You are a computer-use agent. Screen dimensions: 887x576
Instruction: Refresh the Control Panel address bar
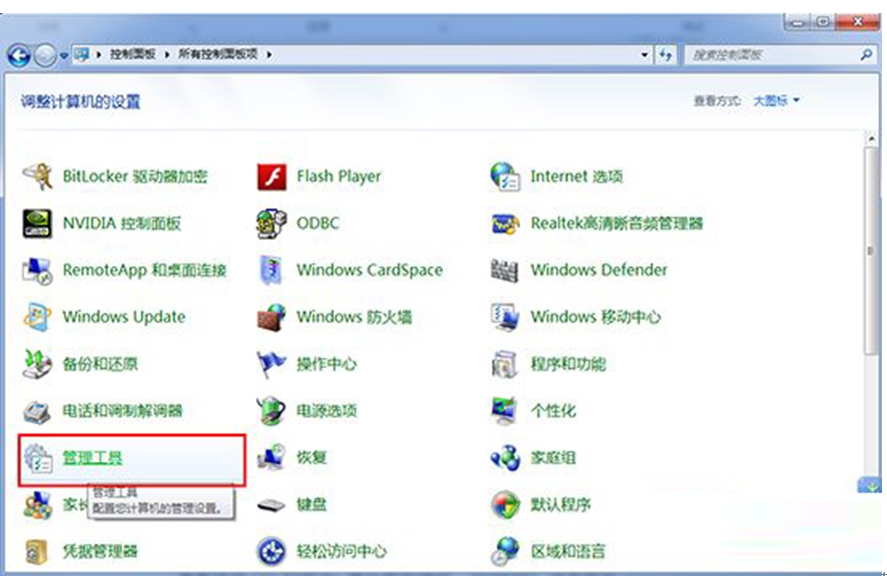tap(666, 55)
